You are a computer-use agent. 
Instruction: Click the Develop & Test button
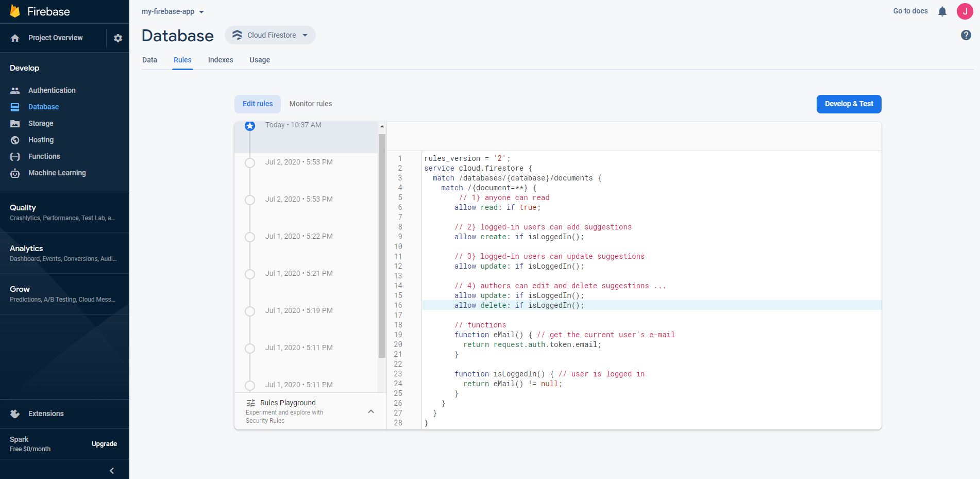pos(849,104)
